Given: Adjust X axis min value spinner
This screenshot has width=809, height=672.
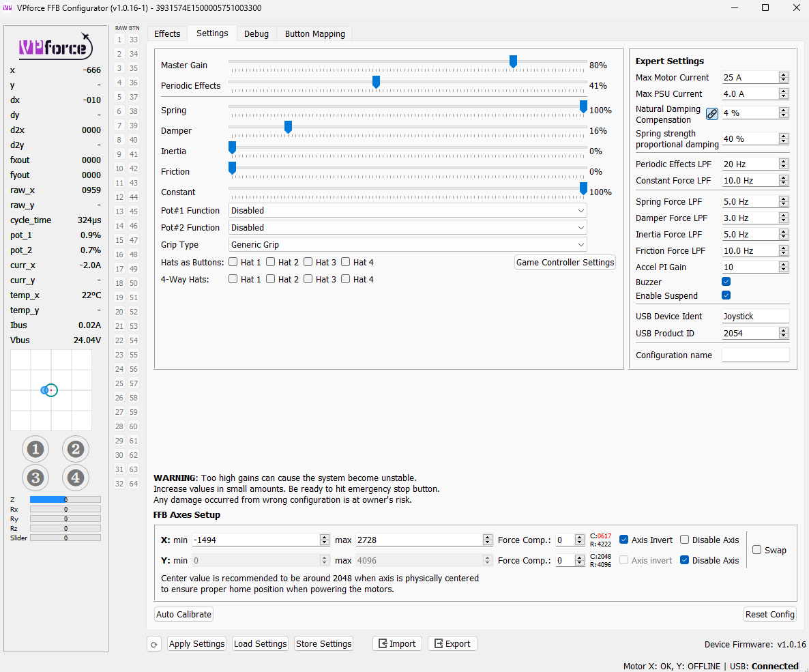Looking at the screenshot, I should (325, 540).
